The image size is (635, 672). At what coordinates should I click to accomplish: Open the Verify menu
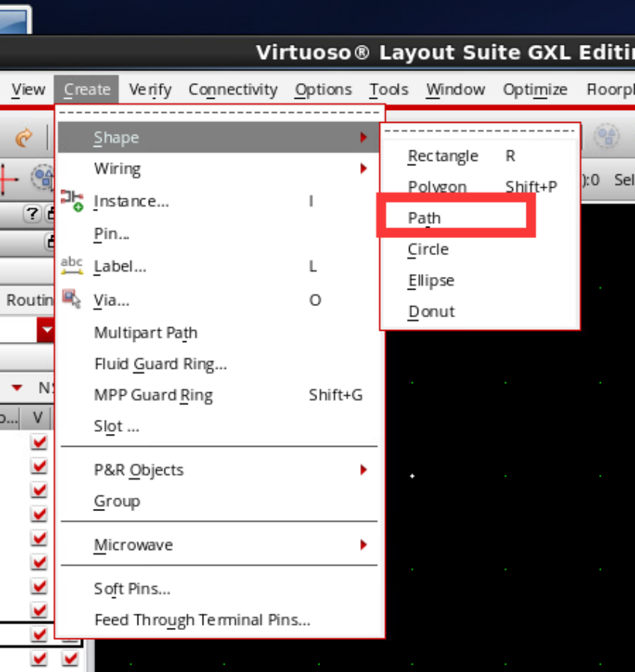150,90
